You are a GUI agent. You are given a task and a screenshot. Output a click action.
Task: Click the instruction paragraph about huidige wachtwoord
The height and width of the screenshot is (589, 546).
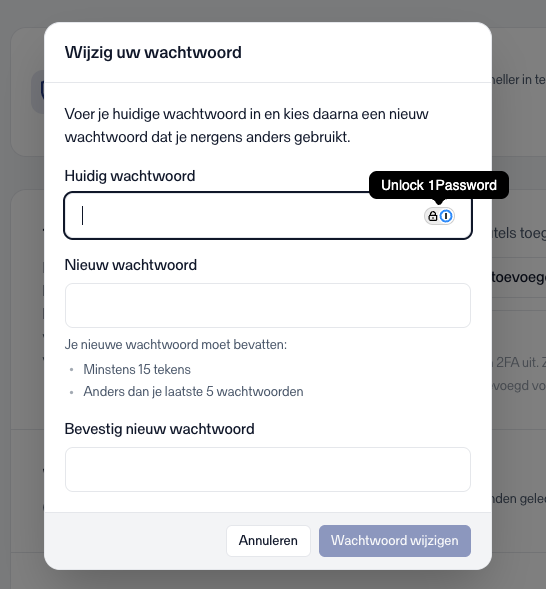[x=246, y=125]
